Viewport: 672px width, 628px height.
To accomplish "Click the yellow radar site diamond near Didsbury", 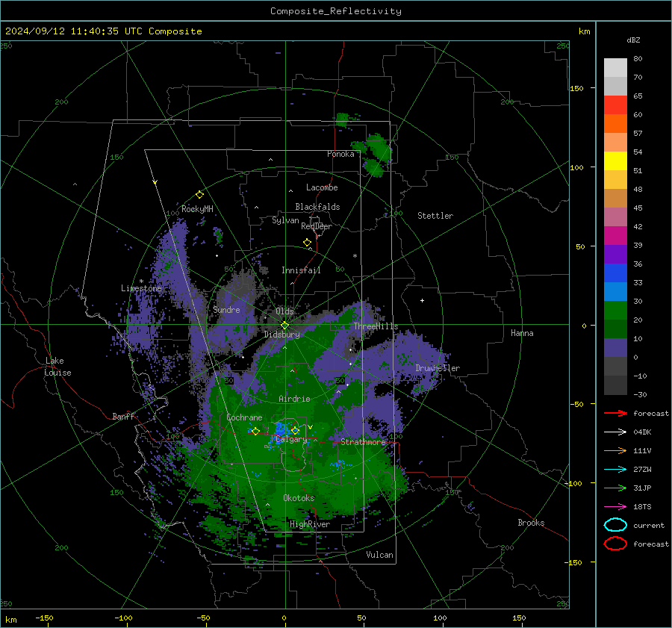I will [x=284, y=326].
